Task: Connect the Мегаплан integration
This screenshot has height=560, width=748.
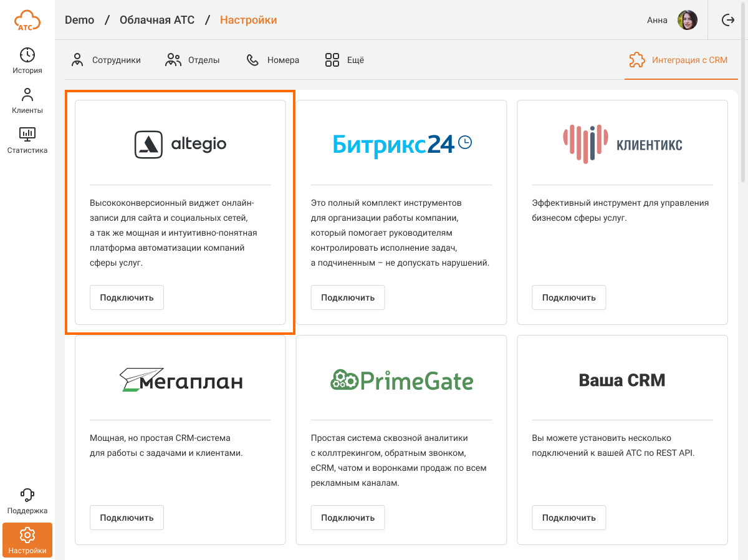Action: (127, 518)
